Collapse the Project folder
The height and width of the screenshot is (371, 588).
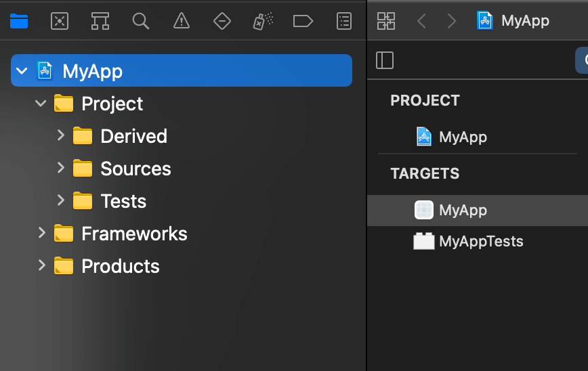[41, 104]
